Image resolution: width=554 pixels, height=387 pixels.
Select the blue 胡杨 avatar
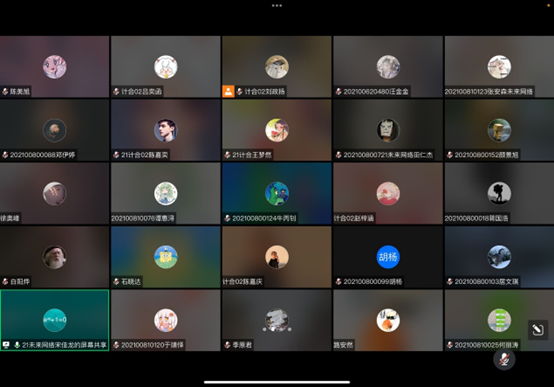point(388,257)
